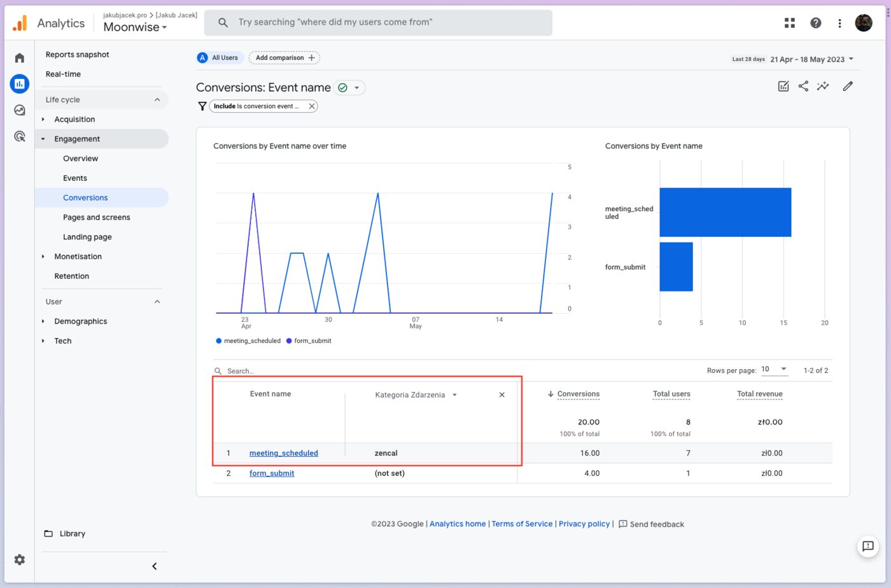Open the meeting_scheduled event link
The height and width of the screenshot is (588, 891).
(283, 453)
